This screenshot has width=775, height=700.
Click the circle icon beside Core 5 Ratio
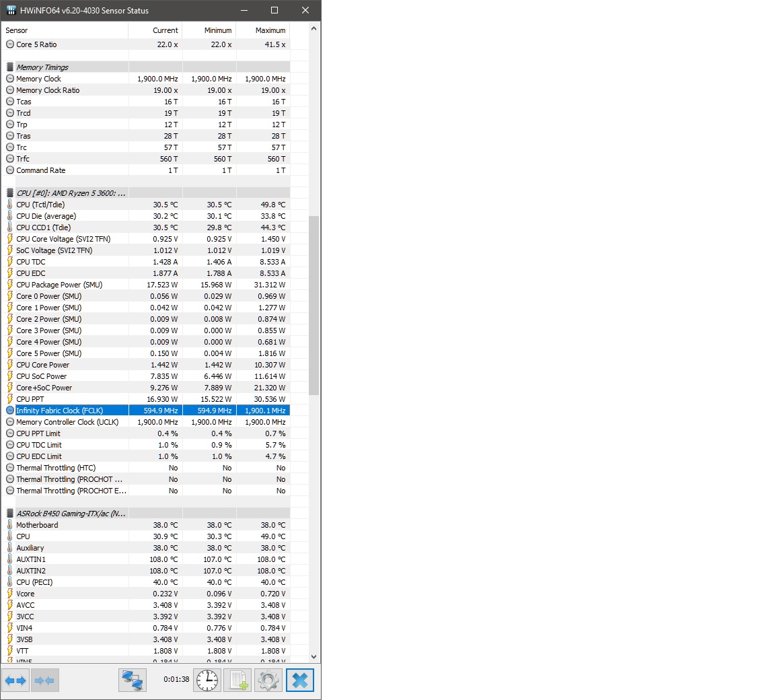(10, 44)
